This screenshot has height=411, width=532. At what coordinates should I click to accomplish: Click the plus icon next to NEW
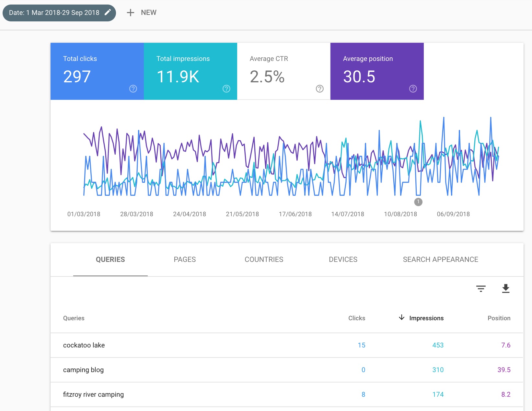[130, 12]
